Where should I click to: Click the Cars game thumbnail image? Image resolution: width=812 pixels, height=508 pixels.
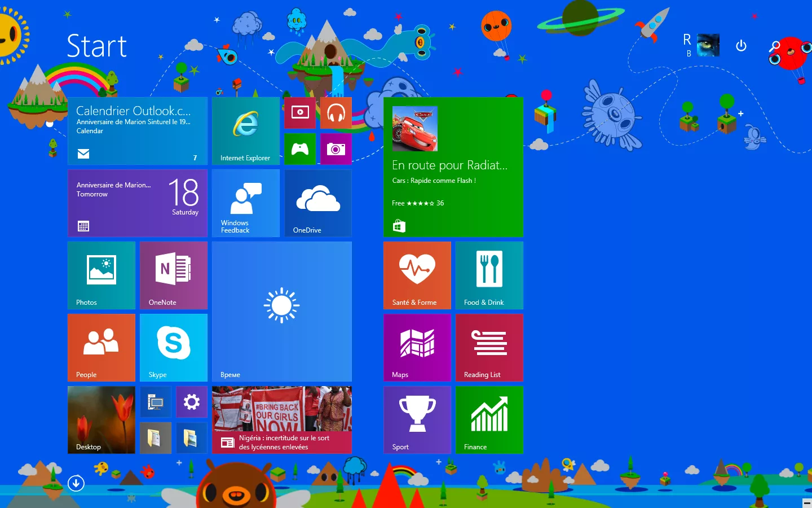click(415, 129)
